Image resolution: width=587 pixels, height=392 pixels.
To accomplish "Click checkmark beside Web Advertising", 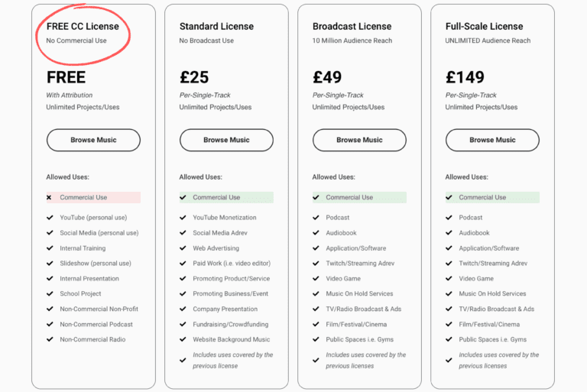I will click(x=183, y=248).
